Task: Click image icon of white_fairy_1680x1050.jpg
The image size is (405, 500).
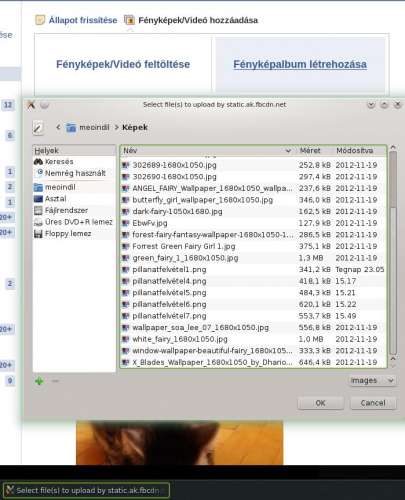Action: 125,339
